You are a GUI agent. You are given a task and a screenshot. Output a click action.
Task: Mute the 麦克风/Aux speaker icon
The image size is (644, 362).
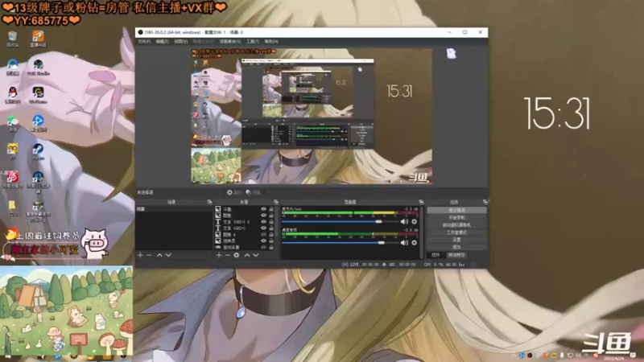pos(404,222)
